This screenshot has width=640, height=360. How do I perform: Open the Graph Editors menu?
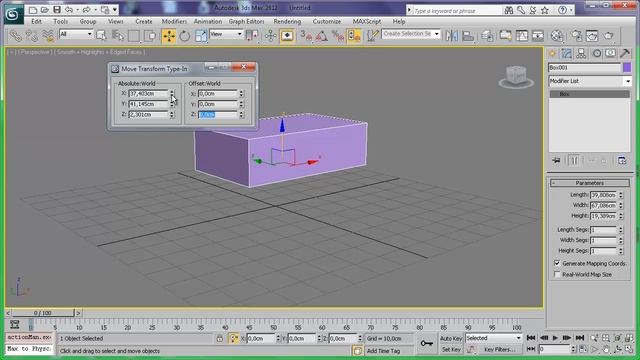[247, 21]
